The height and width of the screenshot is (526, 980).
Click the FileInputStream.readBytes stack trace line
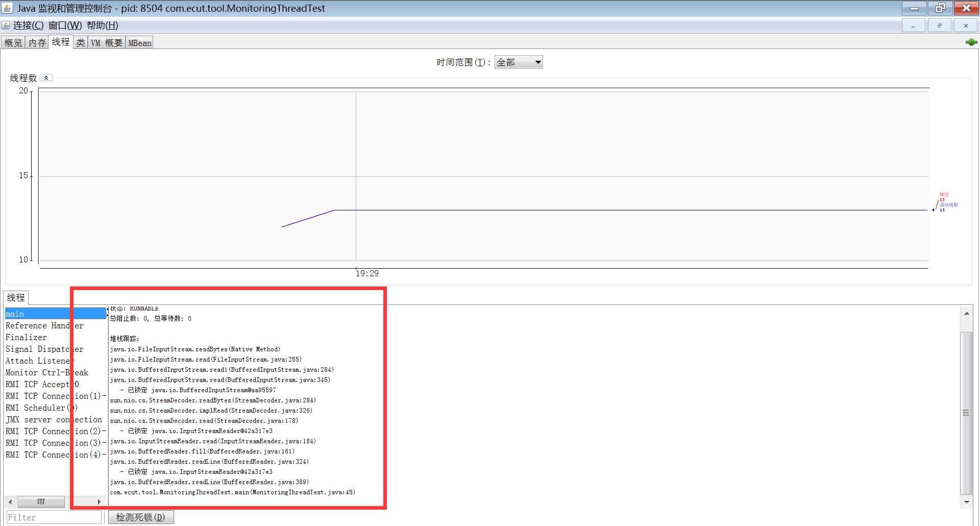tap(195, 349)
